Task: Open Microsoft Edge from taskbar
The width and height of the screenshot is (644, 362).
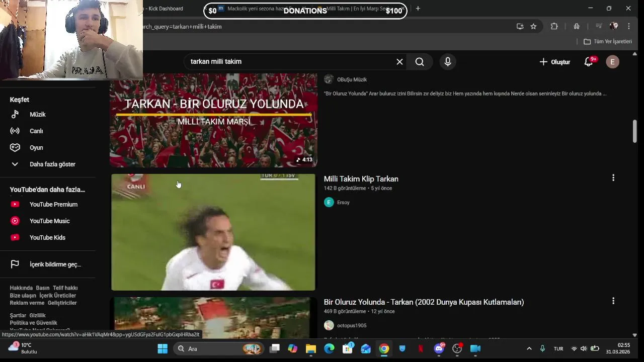Action: [x=329, y=349]
